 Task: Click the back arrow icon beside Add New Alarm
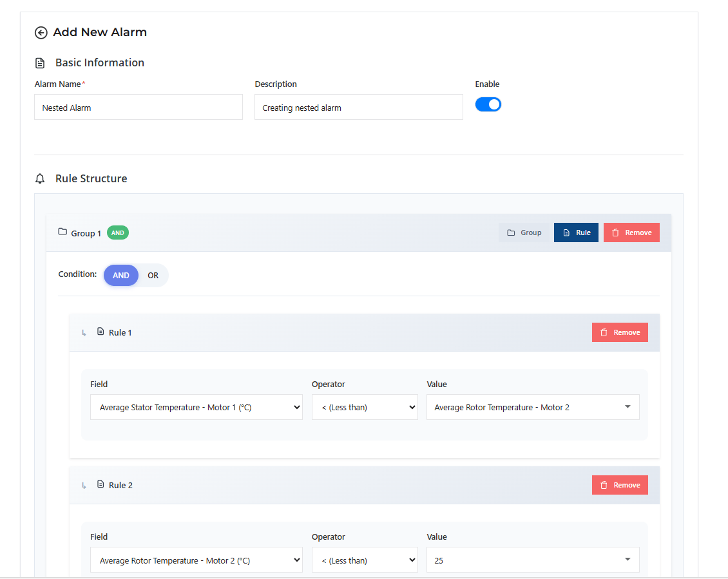(41, 33)
